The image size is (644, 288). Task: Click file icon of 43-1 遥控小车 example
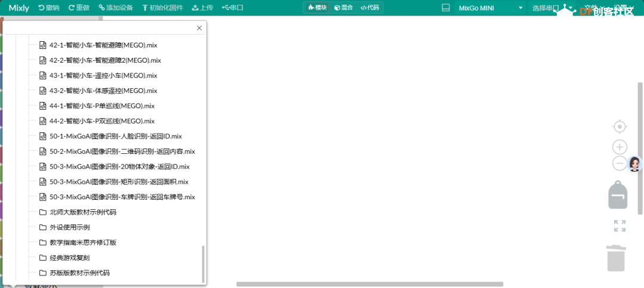click(x=42, y=76)
